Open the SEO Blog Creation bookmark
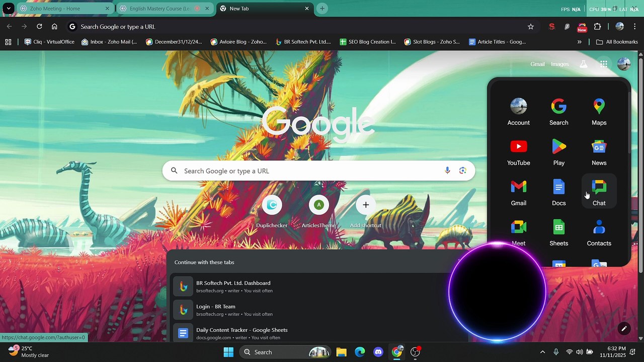Viewport: 644px width, 362px height. click(x=368, y=42)
